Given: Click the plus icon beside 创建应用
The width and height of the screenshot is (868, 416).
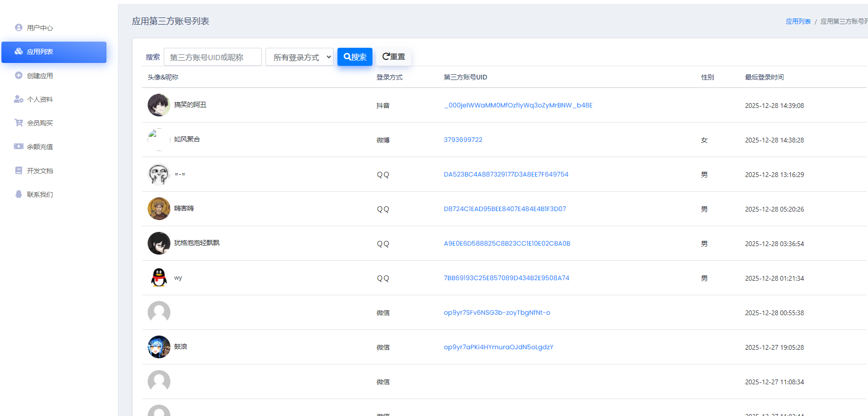Looking at the screenshot, I should [x=19, y=75].
